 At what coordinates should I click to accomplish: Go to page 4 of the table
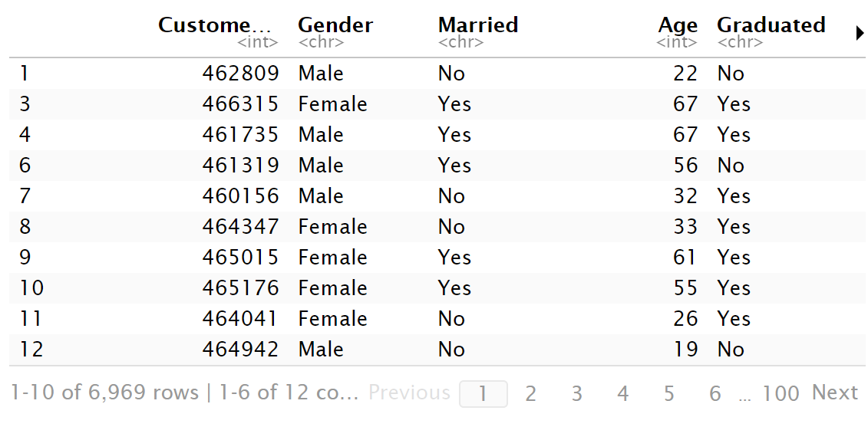pyautogui.click(x=622, y=394)
